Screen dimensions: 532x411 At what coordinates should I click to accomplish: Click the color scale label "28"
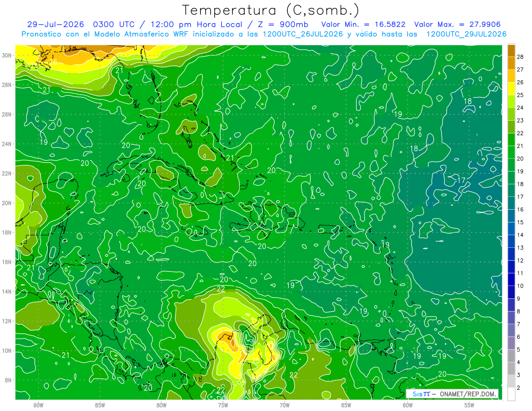521,56
